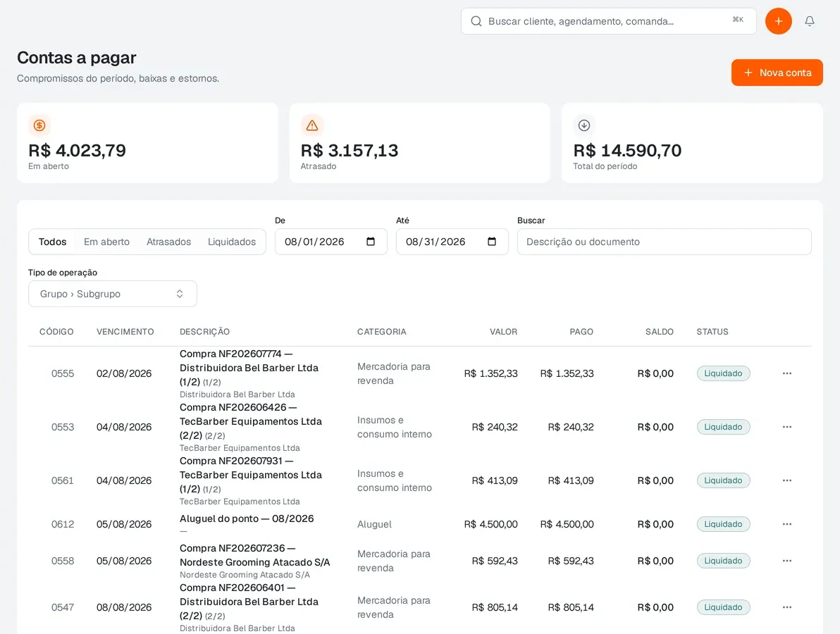Viewport: 840px width, 634px height.
Task: Open row actions menu for code 0558
Action: click(x=786, y=561)
